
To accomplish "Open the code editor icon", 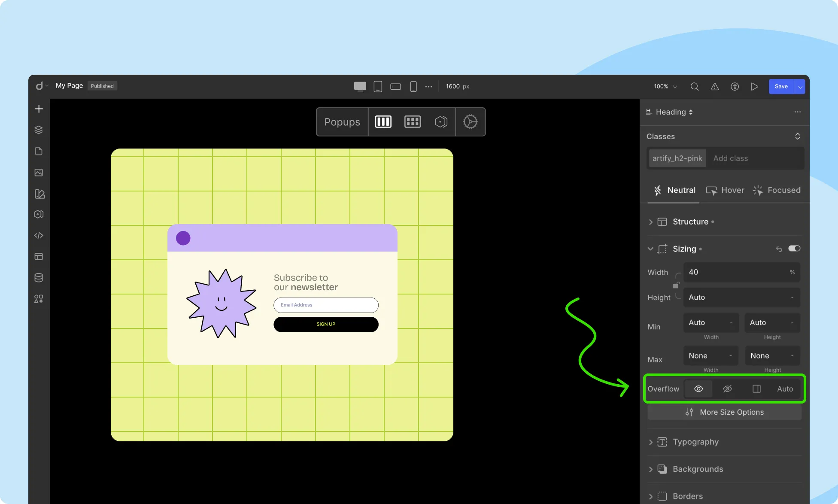I will (39, 235).
